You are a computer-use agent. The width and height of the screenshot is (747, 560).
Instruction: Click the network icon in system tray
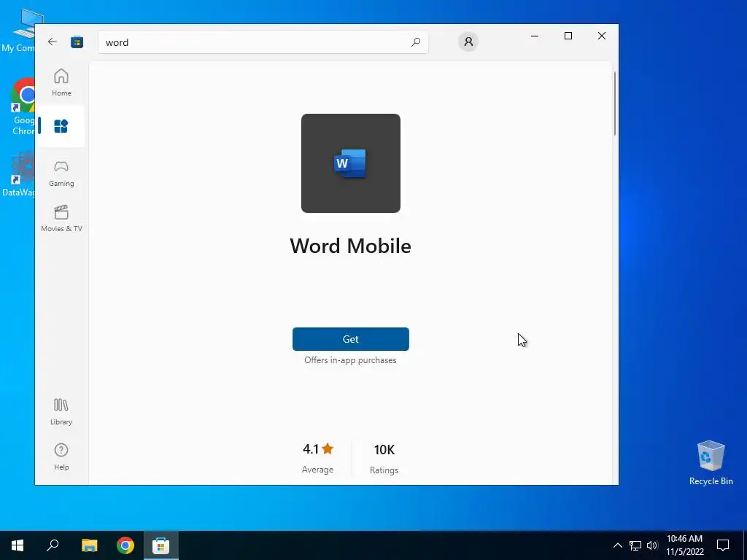635,545
